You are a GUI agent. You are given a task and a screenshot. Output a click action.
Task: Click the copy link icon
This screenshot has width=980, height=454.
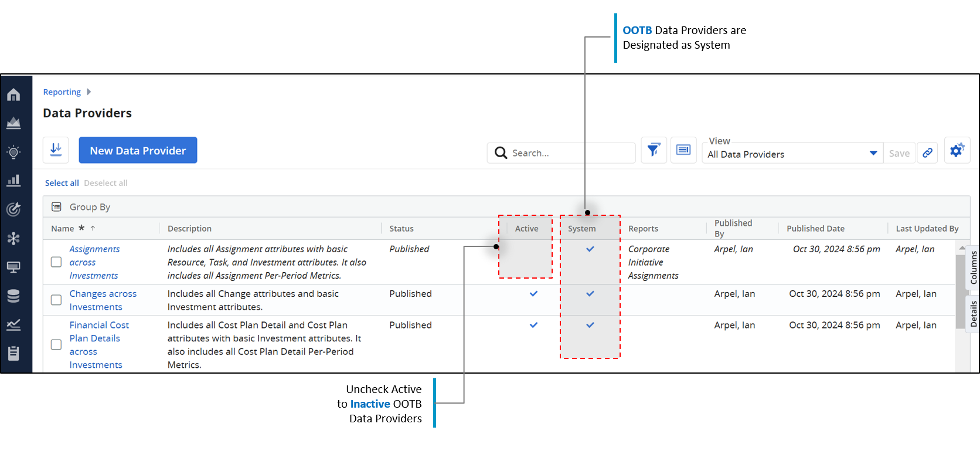coord(927,153)
